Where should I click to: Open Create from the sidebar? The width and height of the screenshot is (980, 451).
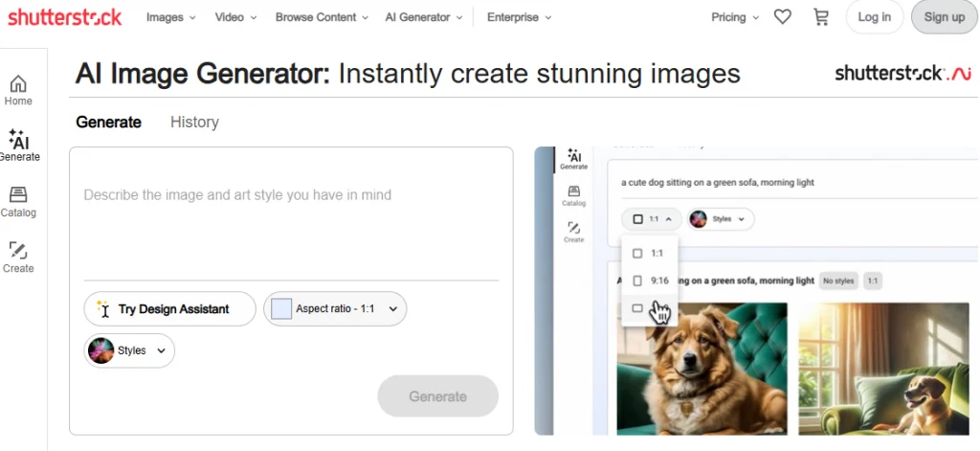click(x=18, y=258)
